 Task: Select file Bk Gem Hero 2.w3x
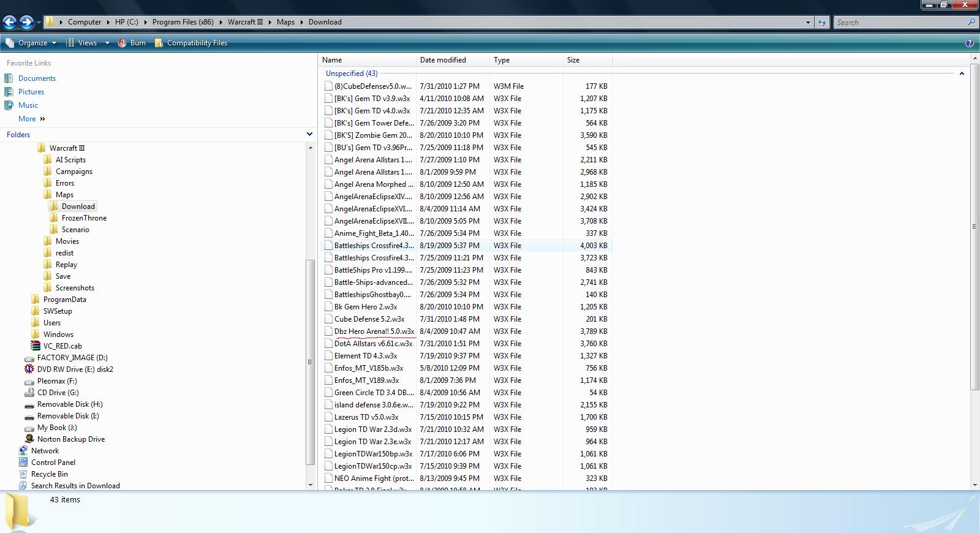tap(366, 307)
